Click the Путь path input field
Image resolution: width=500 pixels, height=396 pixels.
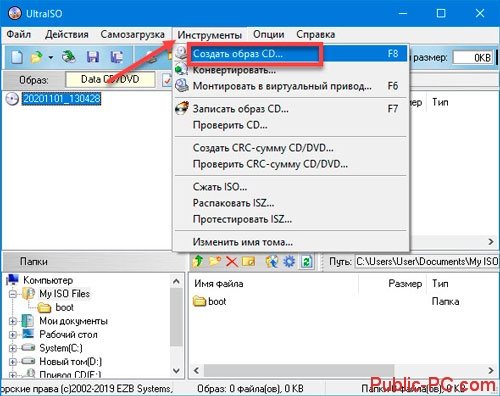[427, 261]
